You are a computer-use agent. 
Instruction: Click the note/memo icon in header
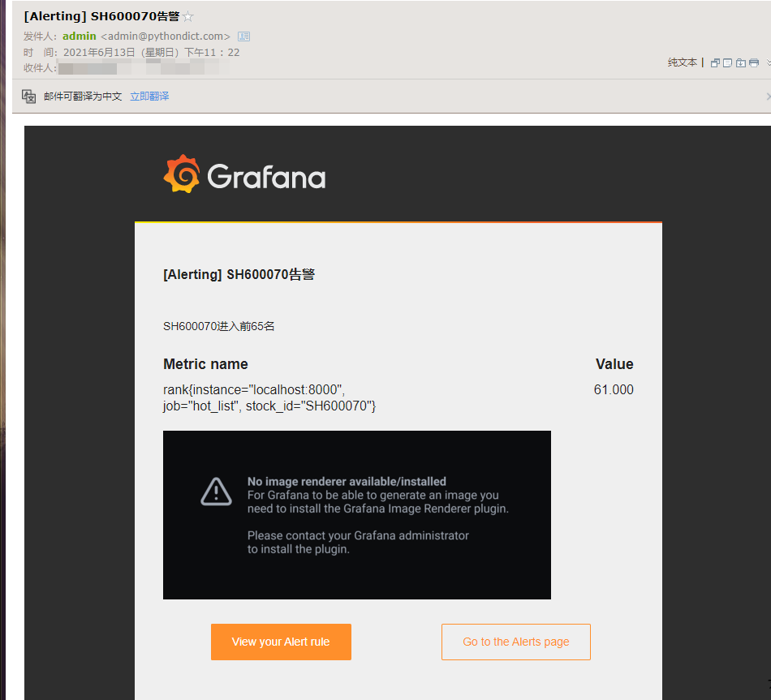tap(728, 62)
